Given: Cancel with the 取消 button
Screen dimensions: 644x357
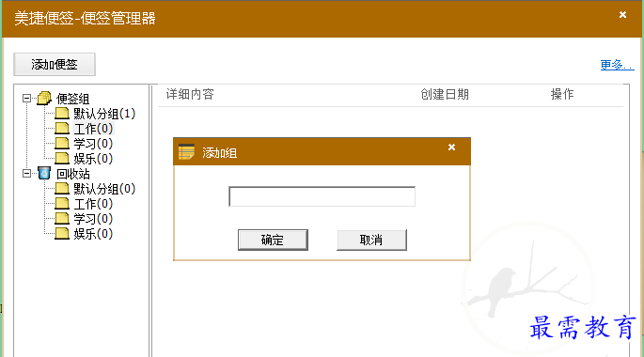Looking at the screenshot, I should 371,240.
